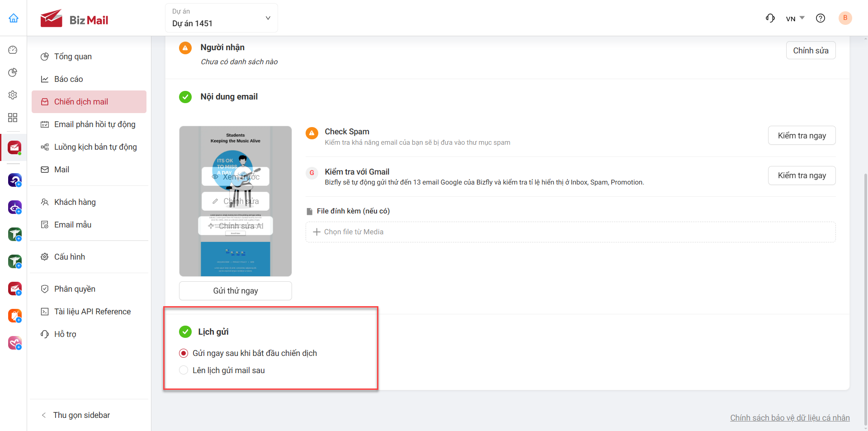Open settings gear icon in left rail

tap(13, 95)
